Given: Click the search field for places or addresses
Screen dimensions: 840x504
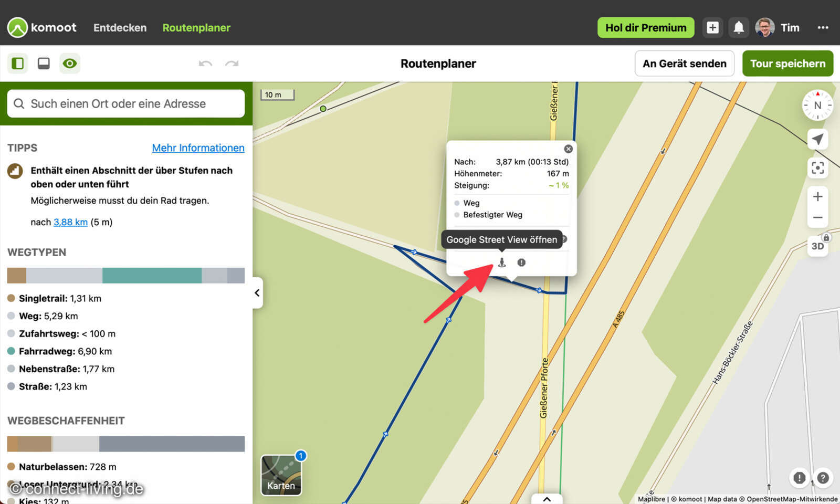Looking at the screenshot, I should [125, 103].
